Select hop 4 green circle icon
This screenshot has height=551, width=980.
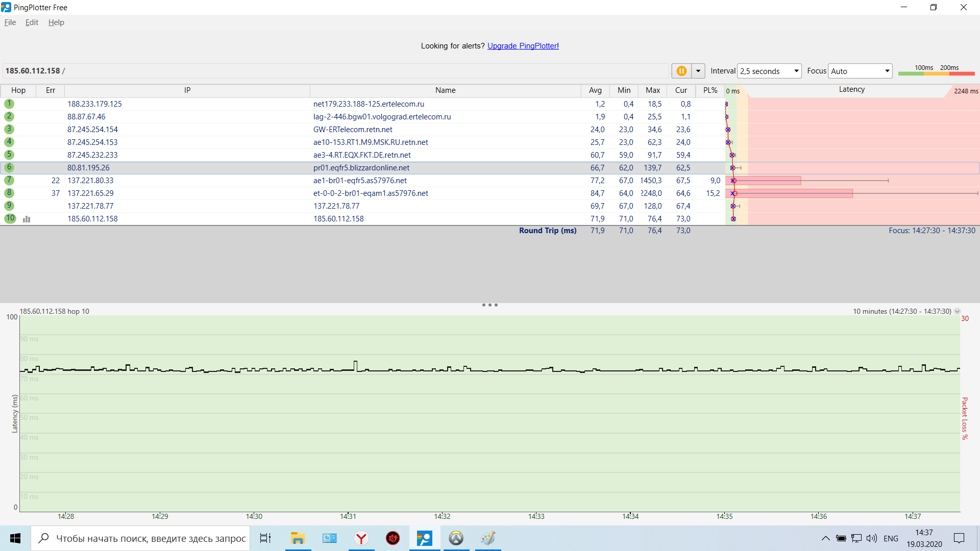9,142
